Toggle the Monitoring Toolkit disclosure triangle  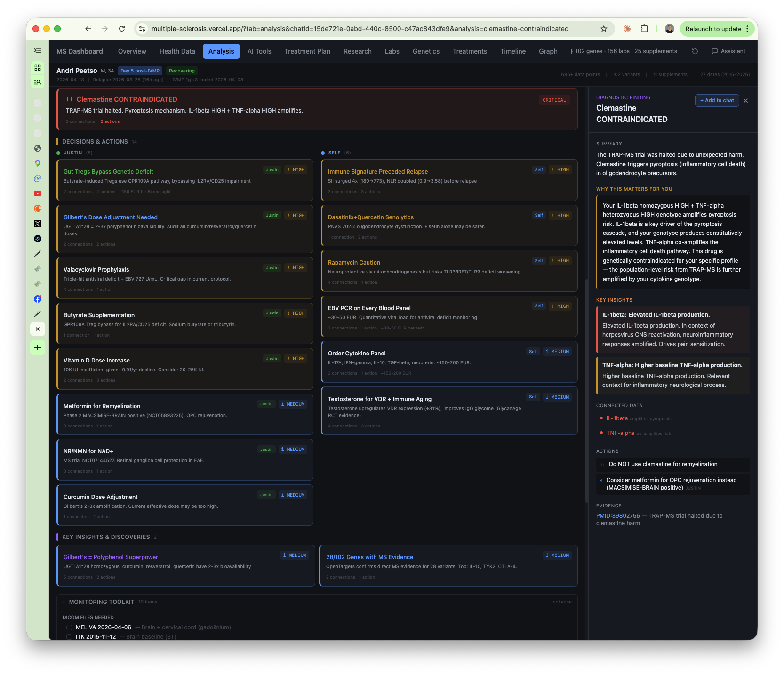64,602
